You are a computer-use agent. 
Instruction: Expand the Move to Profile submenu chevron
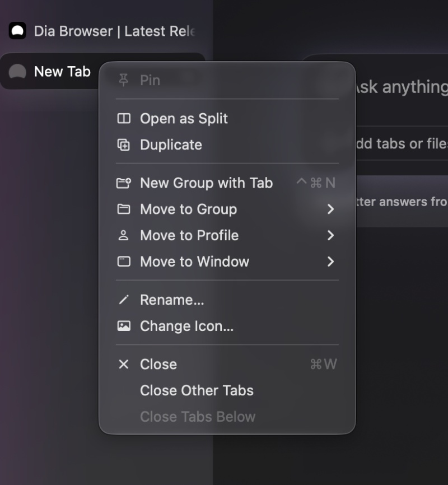click(331, 235)
